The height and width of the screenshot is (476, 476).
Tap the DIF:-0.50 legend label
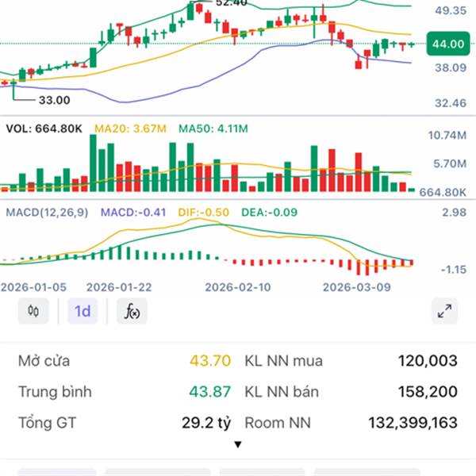point(203,212)
